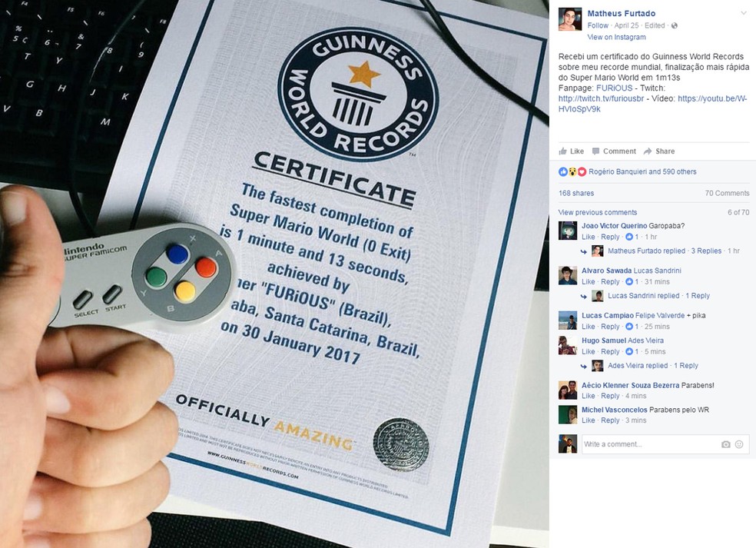This screenshot has height=548, width=756.
Task: Open the FURiOUS fanpage link
Action: coord(615,88)
